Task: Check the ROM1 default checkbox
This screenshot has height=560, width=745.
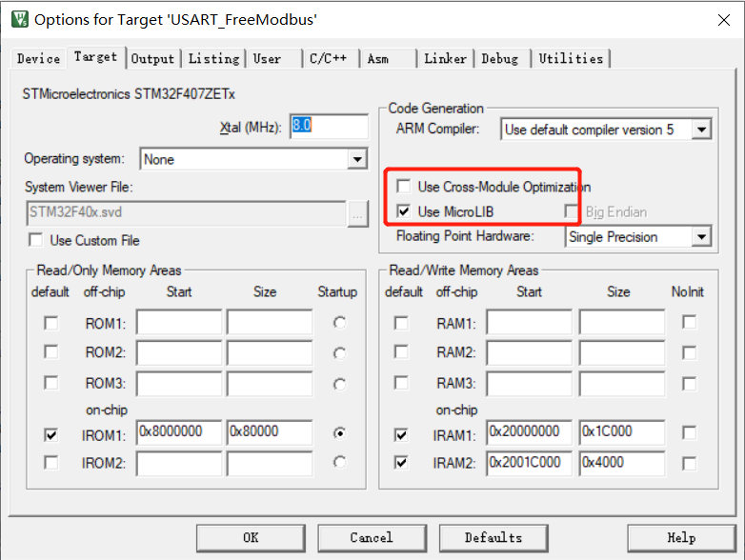Action: click(51, 324)
